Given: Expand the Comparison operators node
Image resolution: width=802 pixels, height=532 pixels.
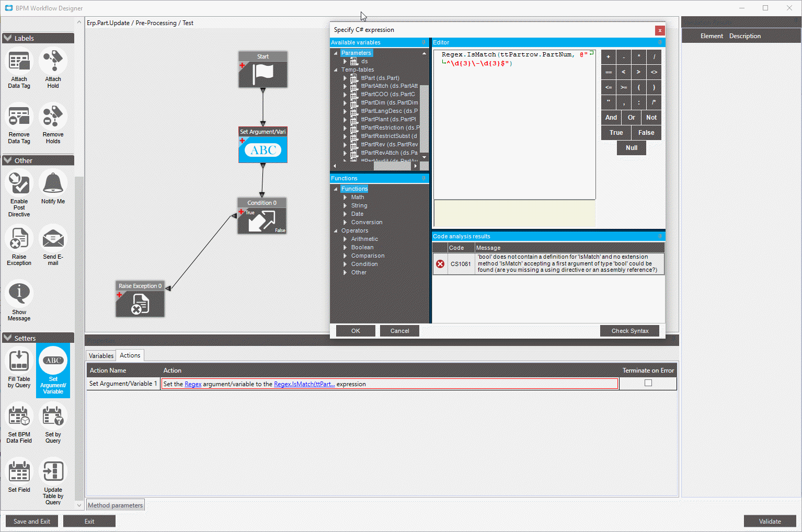Looking at the screenshot, I should click(345, 256).
